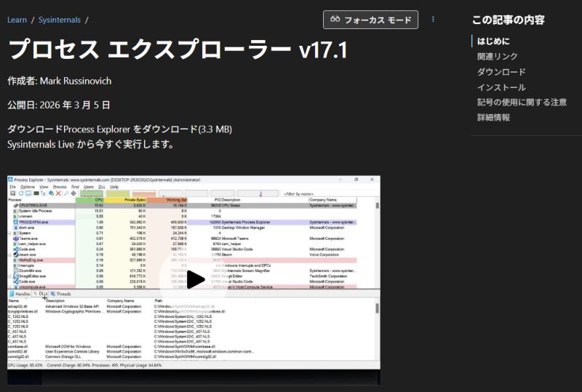Jump to 関連リンク section
Viewport: 582px width, 392px height.
[497, 57]
